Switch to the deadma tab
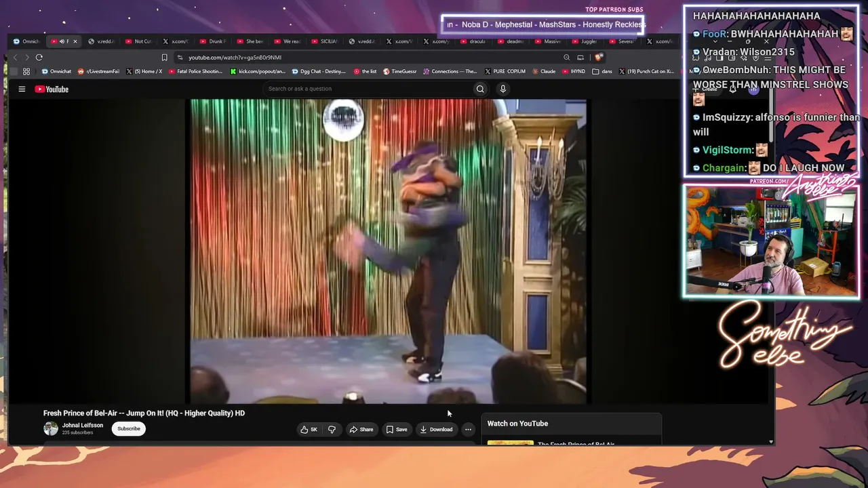868x488 pixels. (x=511, y=41)
